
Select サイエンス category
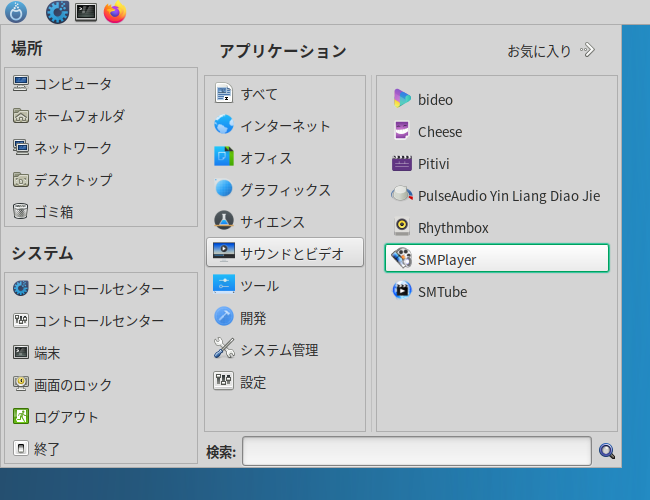tap(285, 221)
